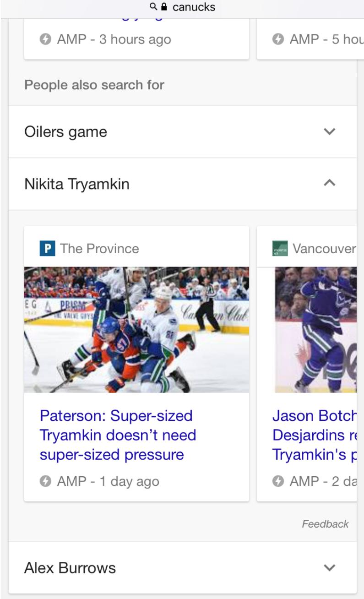Image resolution: width=364 pixels, height=599 pixels.
Task: Click the Feedback link
Action: click(325, 524)
